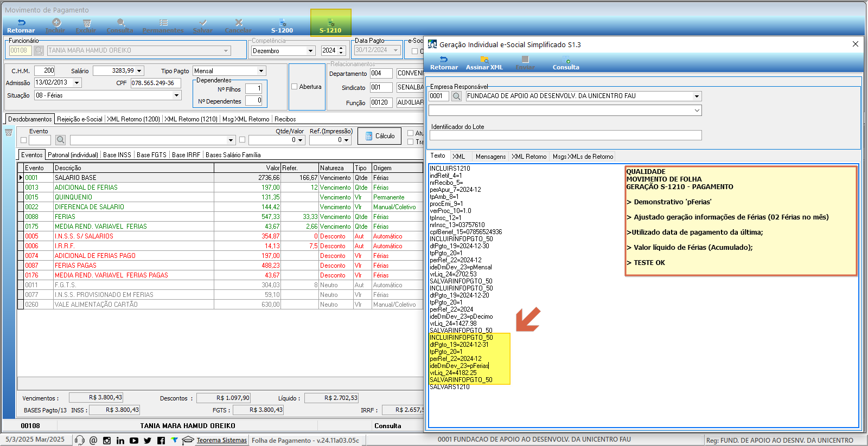Expand the Empresa Responsável company dropdown
The width and height of the screenshot is (868, 446).
pyautogui.click(x=697, y=96)
